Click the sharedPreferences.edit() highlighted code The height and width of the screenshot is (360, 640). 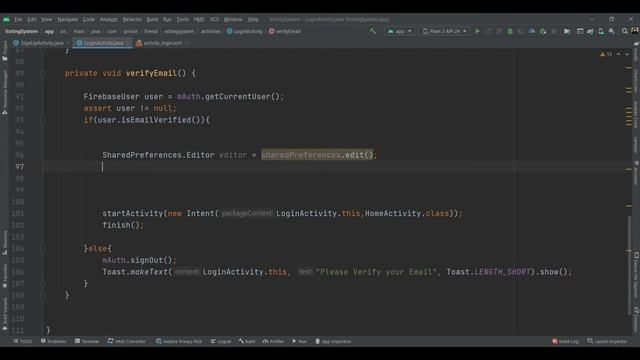(x=317, y=155)
